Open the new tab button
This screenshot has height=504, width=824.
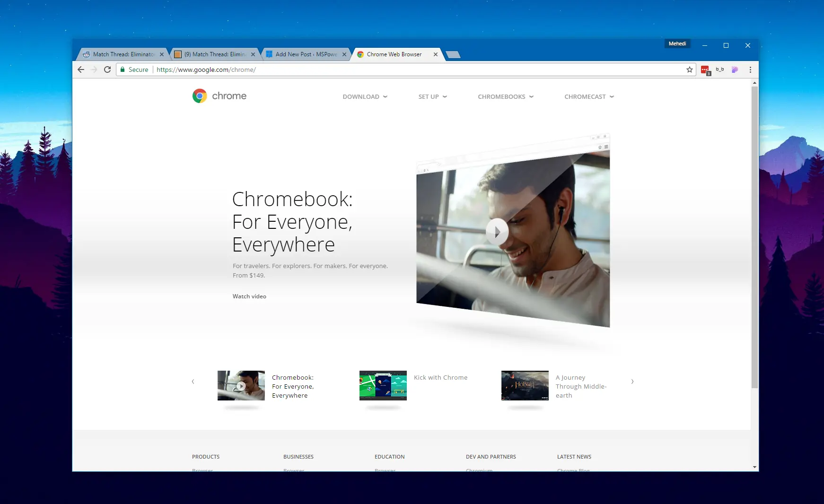[453, 54]
